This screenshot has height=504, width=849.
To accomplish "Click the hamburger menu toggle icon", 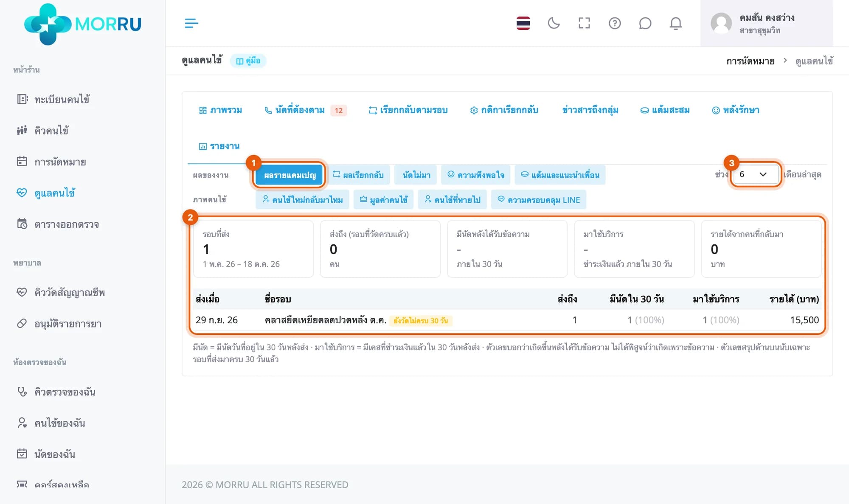I will click(191, 23).
